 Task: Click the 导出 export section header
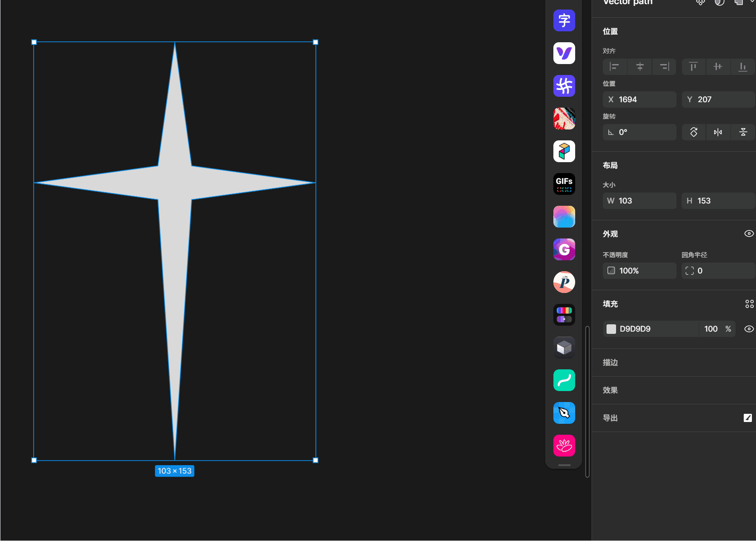click(610, 418)
